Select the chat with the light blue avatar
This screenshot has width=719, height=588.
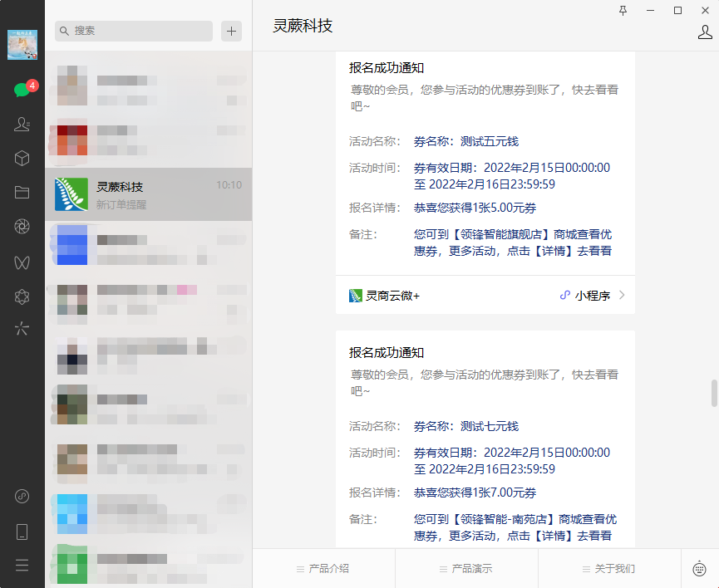click(149, 514)
